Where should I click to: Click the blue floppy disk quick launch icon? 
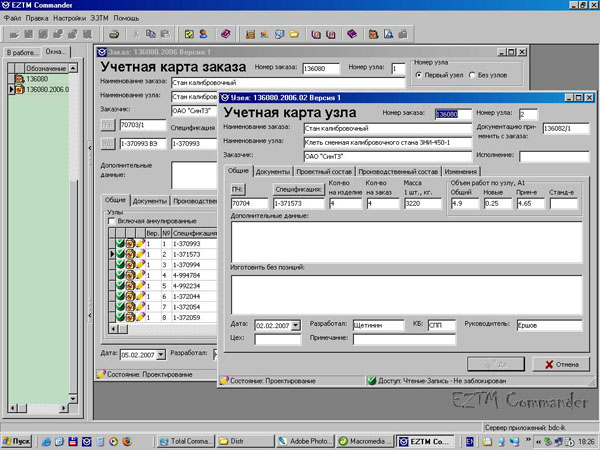pyautogui.click(x=73, y=442)
